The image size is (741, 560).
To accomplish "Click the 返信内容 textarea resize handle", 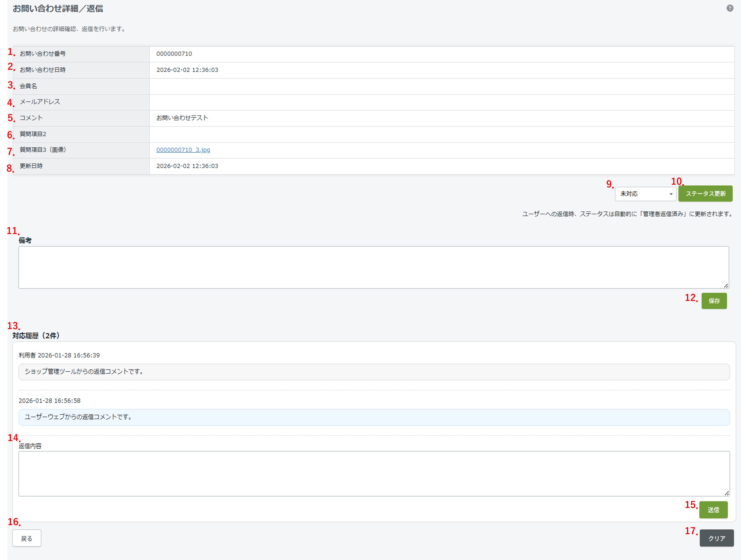I will click(727, 493).
